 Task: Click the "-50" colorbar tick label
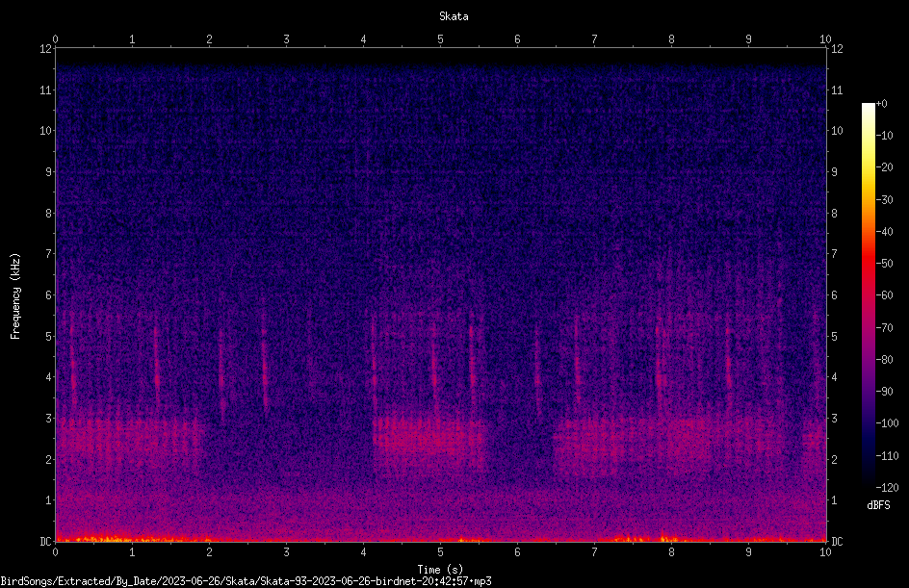click(x=885, y=264)
